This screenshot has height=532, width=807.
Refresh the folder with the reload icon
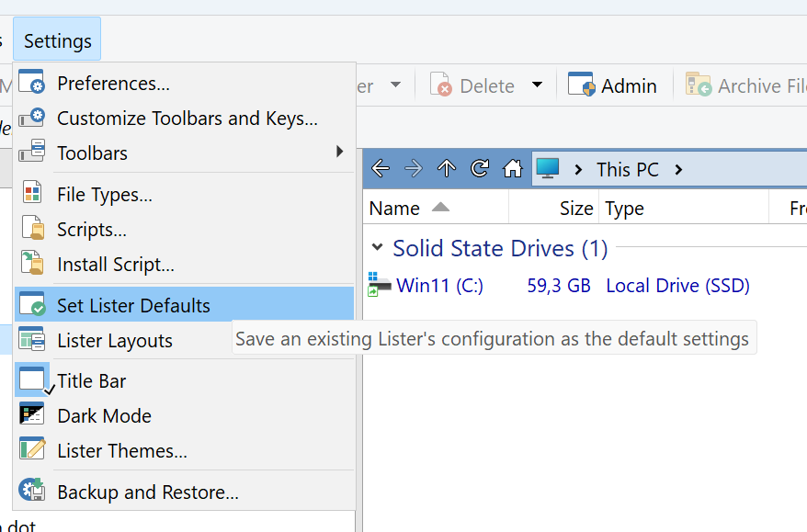[480, 169]
